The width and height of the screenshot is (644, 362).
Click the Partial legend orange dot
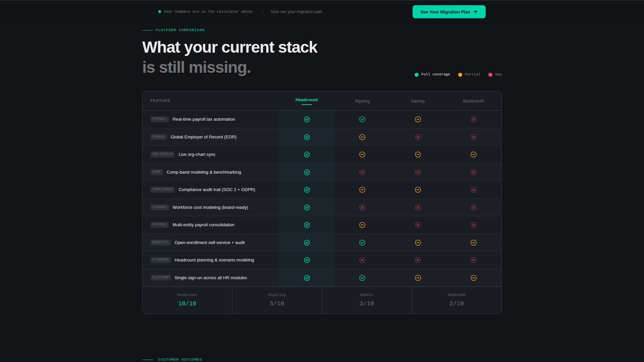click(x=460, y=75)
